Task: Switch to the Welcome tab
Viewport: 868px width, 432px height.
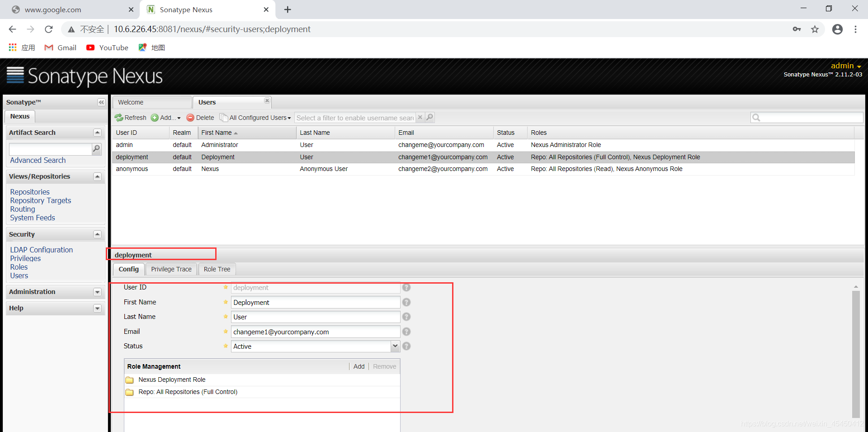Action: pyautogui.click(x=151, y=102)
